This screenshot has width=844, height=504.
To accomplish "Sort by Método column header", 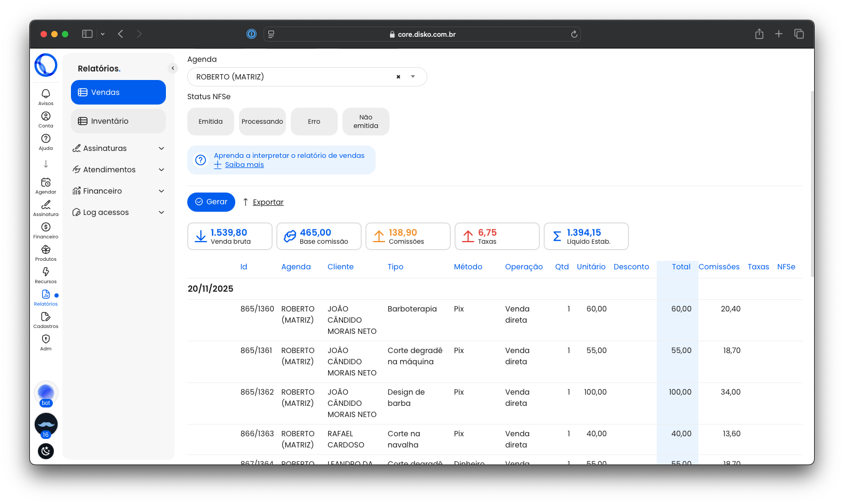I will click(x=468, y=267).
